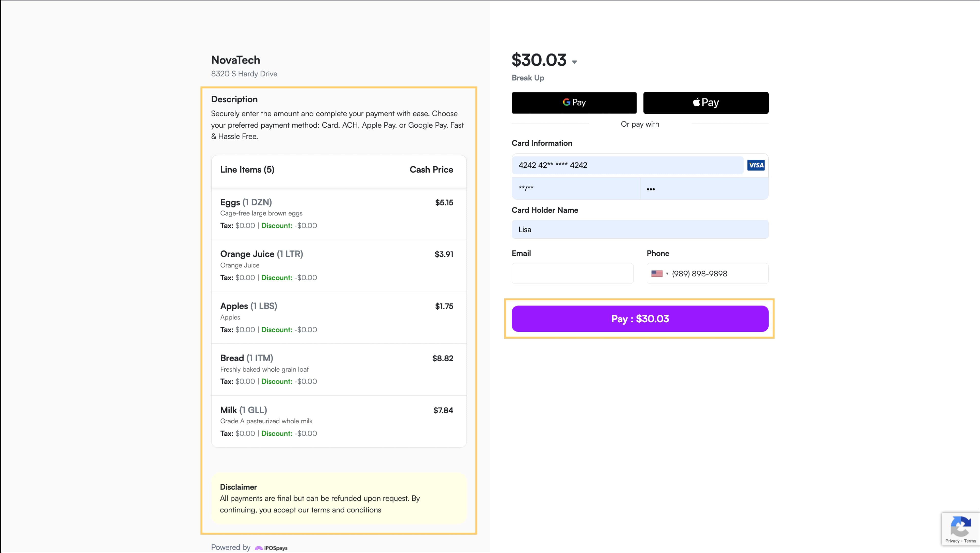Click the card expiry date field
Viewport: 980px width, 553px height.
tap(576, 188)
